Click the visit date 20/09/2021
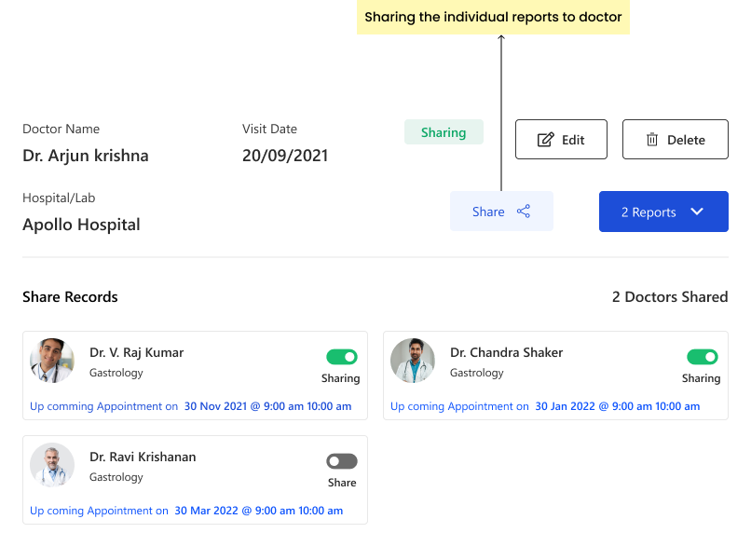Screen dimensions: 751x560 (285, 156)
